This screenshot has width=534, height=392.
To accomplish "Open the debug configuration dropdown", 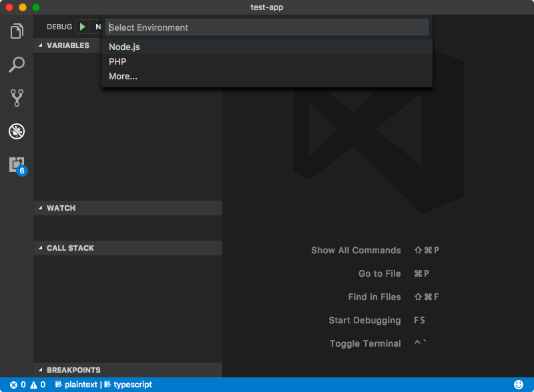I will pos(96,27).
